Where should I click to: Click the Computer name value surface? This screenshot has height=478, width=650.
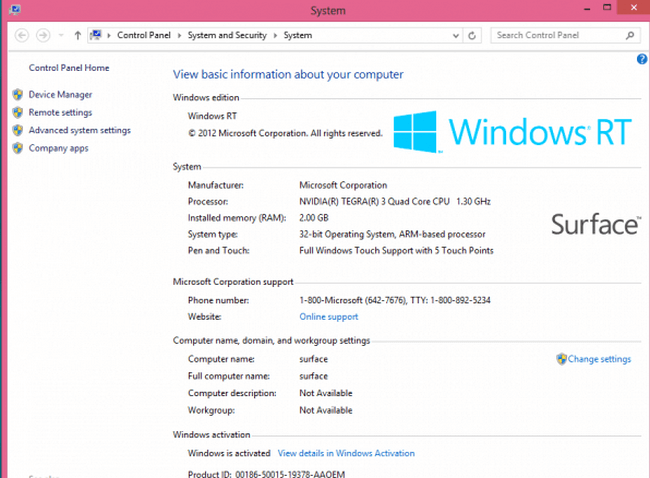(313, 359)
